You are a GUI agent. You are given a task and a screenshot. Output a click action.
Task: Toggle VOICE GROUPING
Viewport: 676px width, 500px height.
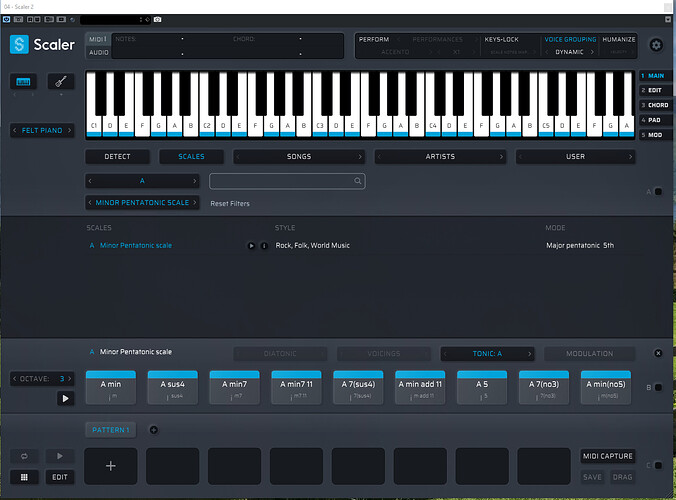570,39
